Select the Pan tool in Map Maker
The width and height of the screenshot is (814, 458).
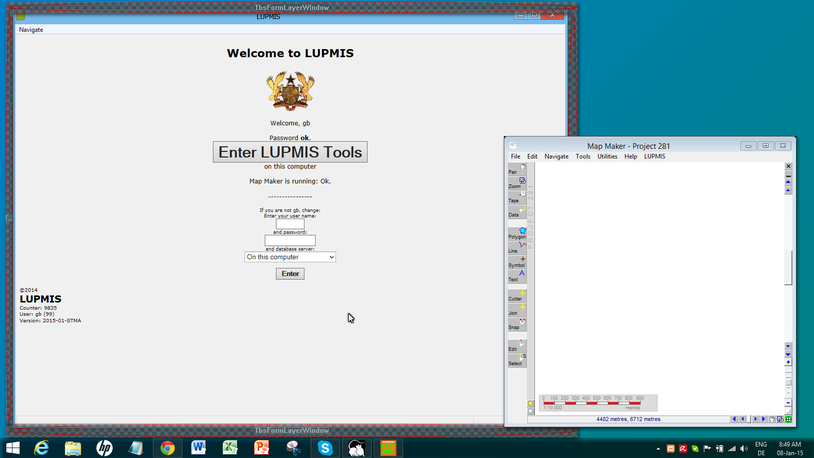[x=517, y=169]
